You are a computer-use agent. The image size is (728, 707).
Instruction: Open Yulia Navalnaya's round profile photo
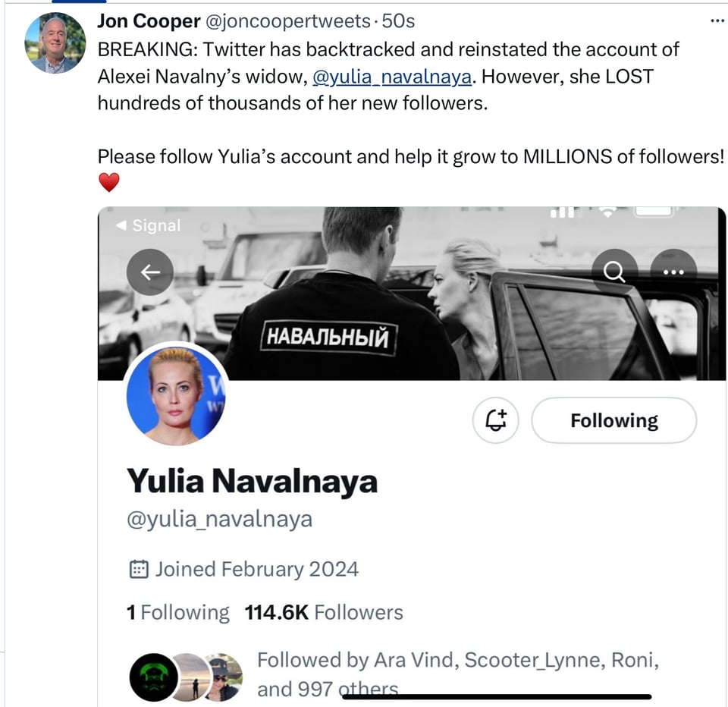click(x=175, y=391)
